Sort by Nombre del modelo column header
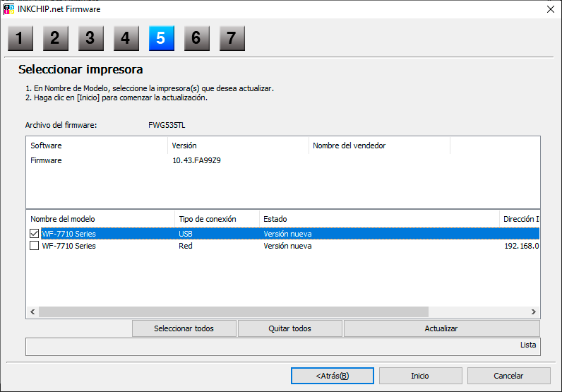The width and height of the screenshot is (562, 392). click(100, 219)
